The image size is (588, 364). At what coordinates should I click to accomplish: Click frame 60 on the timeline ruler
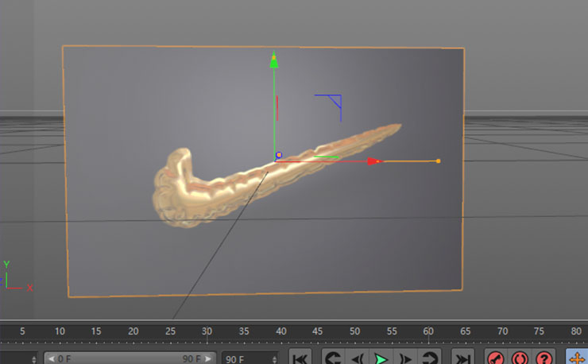click(x=428, y=331)
